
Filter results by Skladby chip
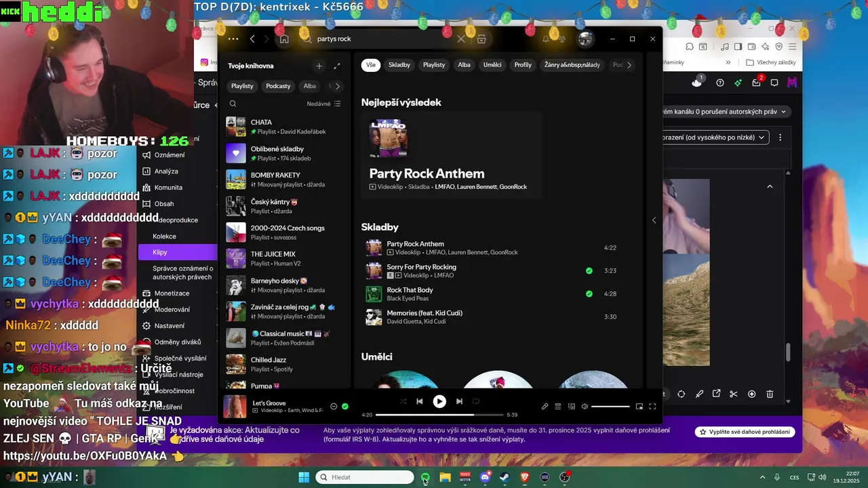point(399,65)
